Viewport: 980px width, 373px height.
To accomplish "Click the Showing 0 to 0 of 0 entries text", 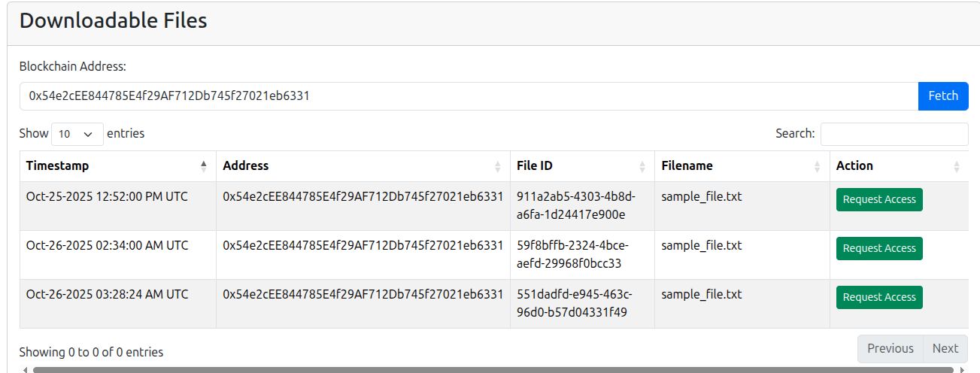I will [x=91, y=352].
